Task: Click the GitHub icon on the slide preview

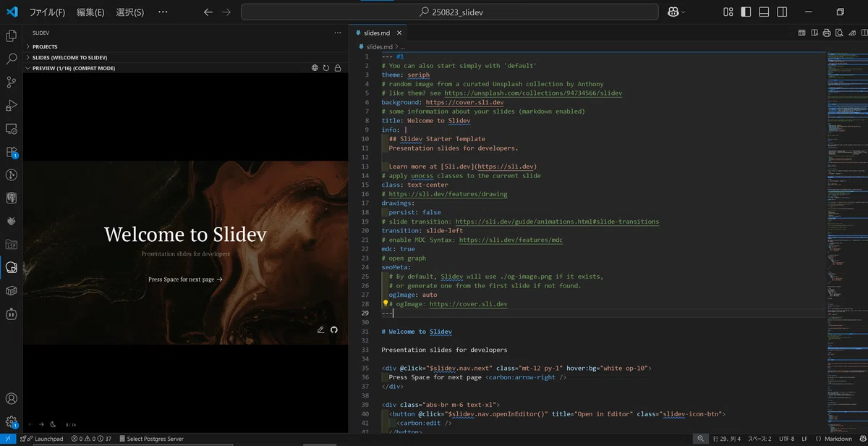Action: pos(334,329)
